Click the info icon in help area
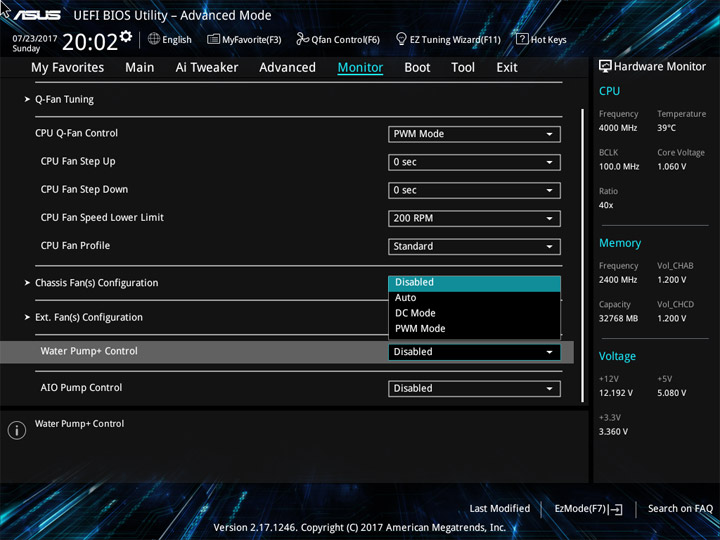 tap(17, 430)
